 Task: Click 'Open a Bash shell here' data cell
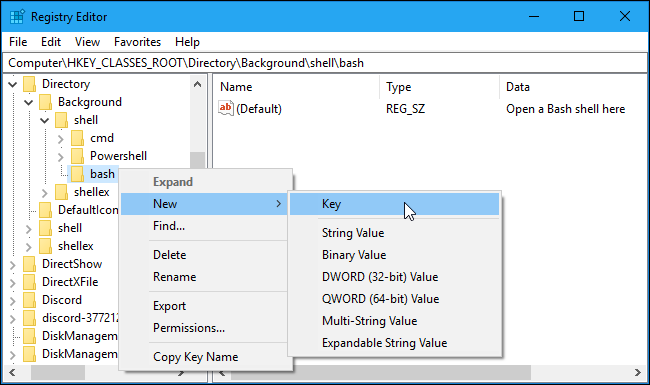(x=565, y=109)
